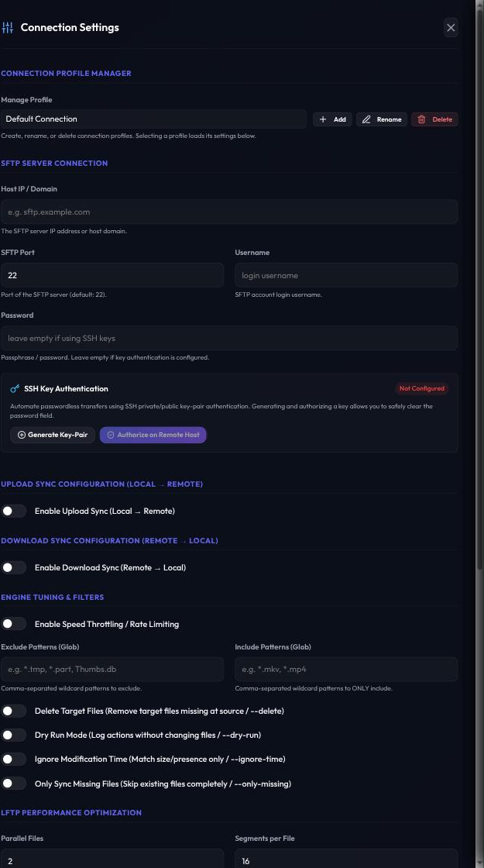Enable Dry Run Mode toggle
This screenshot has height=868, width=484.
point(13,735)
